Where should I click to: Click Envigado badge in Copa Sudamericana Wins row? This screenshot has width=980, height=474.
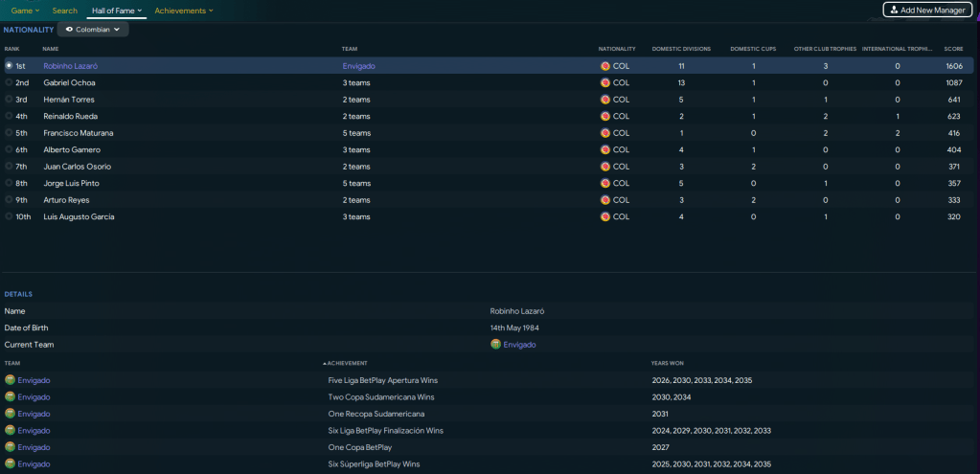(x=11, y=397)
